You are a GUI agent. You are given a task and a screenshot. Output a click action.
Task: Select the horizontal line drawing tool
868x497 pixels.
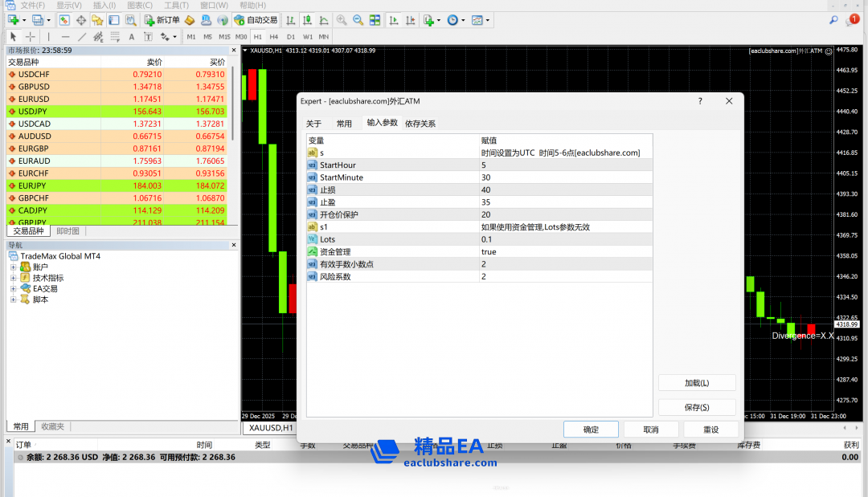coord(65,37)
